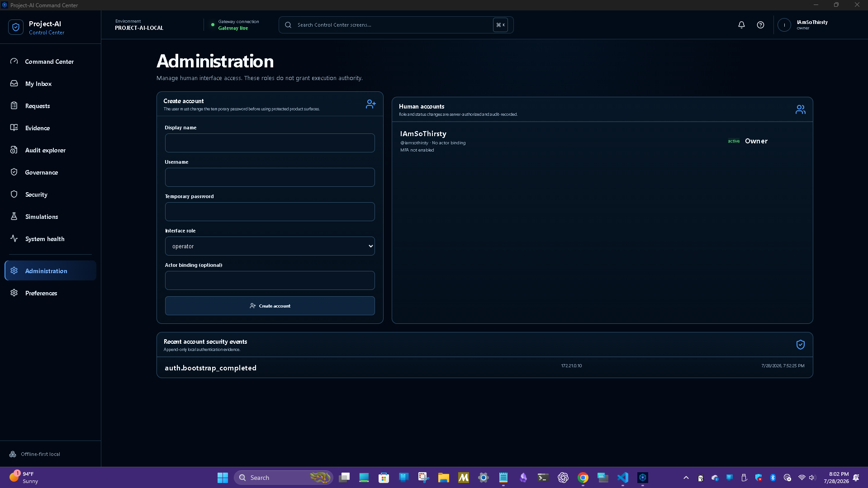Screen dimensions: 868x488
Task: Click the Temporary password field
Action: (x=270, y=212)
